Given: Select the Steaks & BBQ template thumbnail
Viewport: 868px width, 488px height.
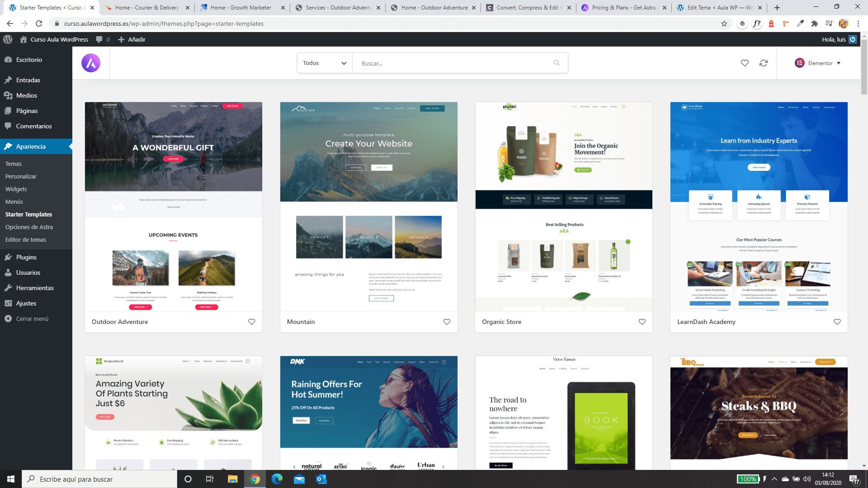Looking at the screenshot, I should tap(759, 413).
